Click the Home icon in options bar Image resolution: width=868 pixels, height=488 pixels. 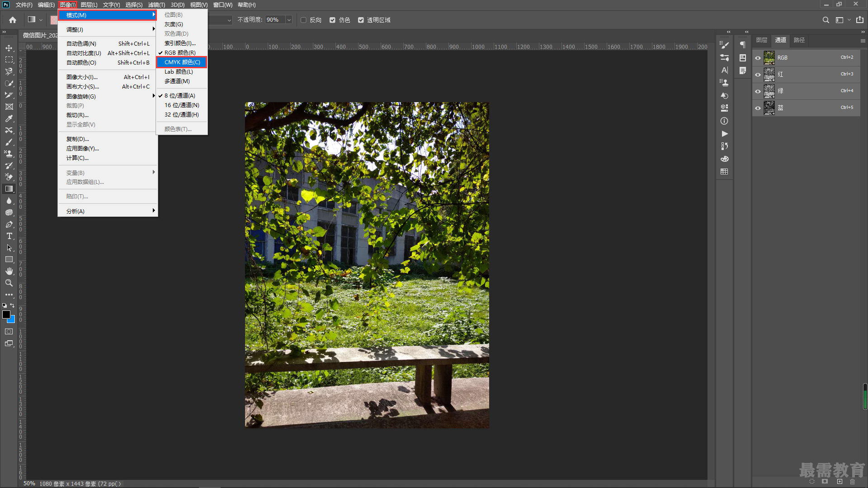click(13, 20)
